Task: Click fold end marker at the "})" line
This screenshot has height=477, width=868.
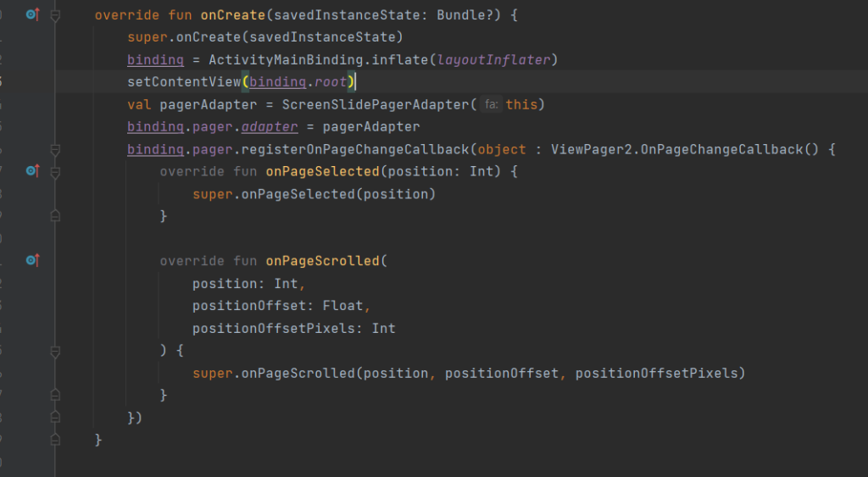Action: [x=55, y=418]
